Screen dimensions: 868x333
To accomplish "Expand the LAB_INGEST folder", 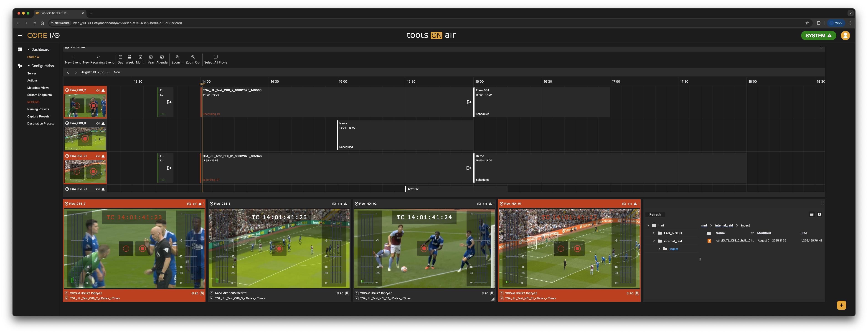I will pyautogui.click(x=654, y=233).
